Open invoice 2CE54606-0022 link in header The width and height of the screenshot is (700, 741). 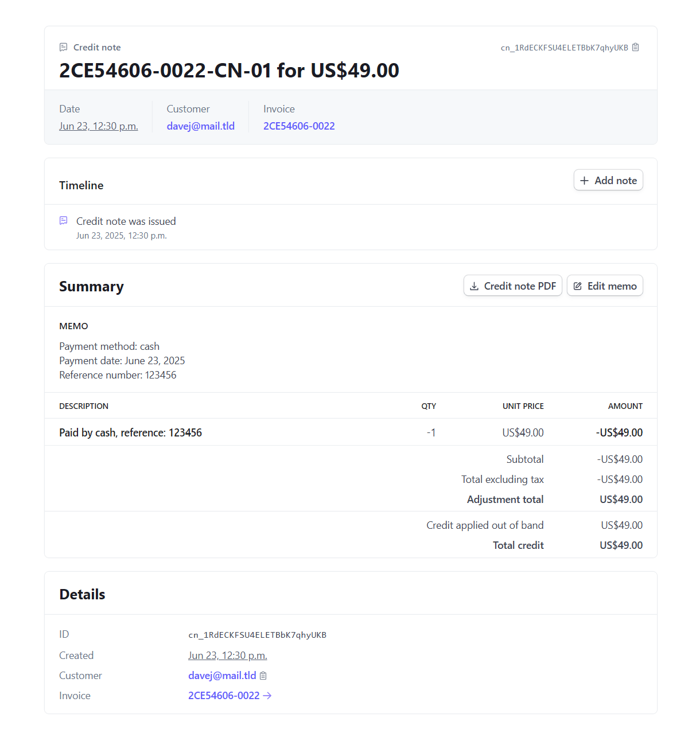point(299,126)
